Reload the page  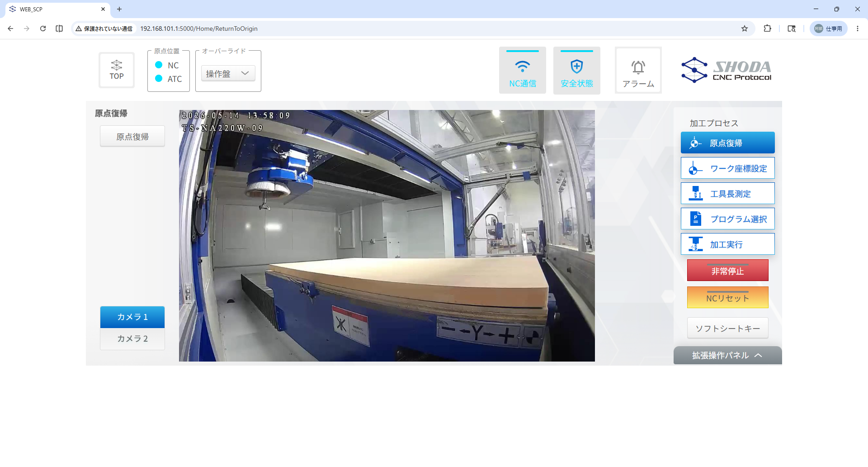[43, 29]
